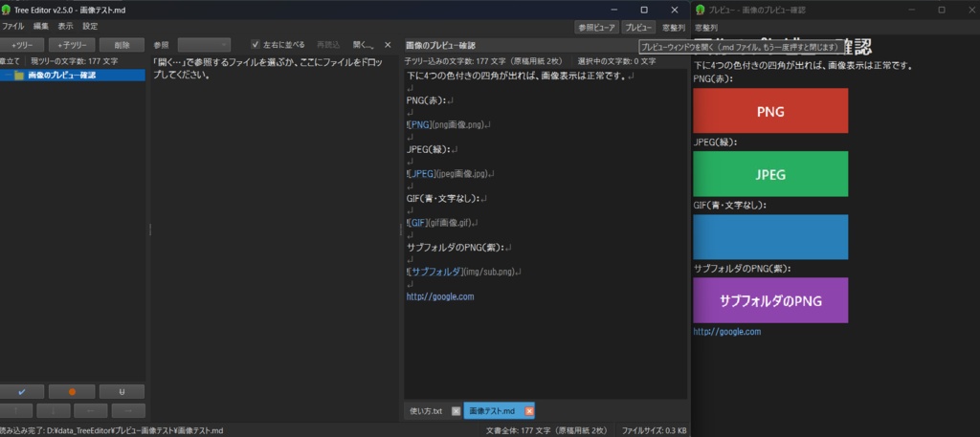Click the +子ツリー button

(72, 45)
